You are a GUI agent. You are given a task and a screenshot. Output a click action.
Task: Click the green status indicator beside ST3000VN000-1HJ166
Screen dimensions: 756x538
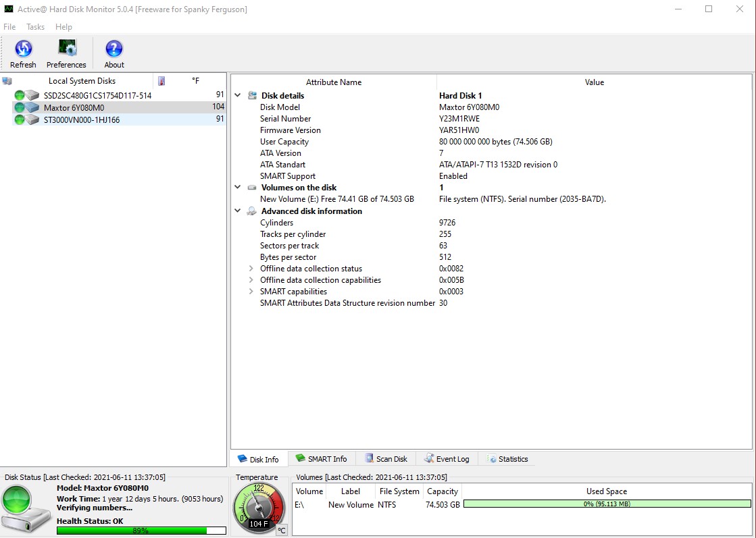click(18, 119)
